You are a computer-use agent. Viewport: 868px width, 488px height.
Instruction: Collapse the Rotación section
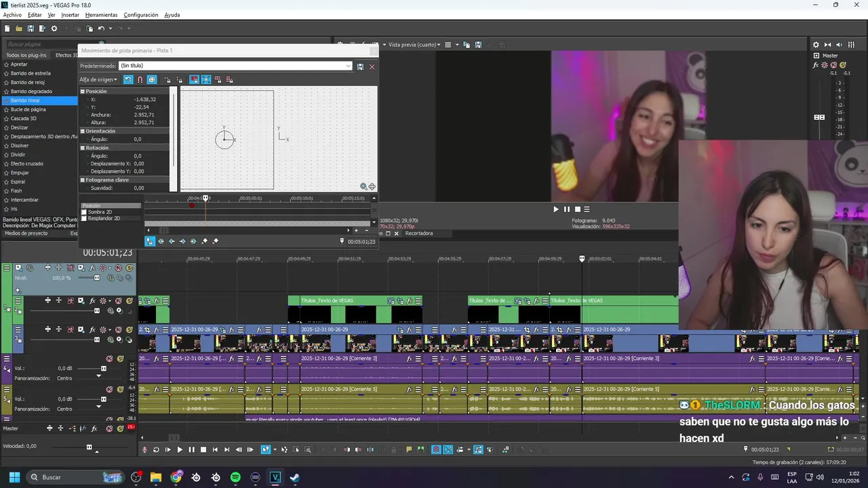[83, 148]
